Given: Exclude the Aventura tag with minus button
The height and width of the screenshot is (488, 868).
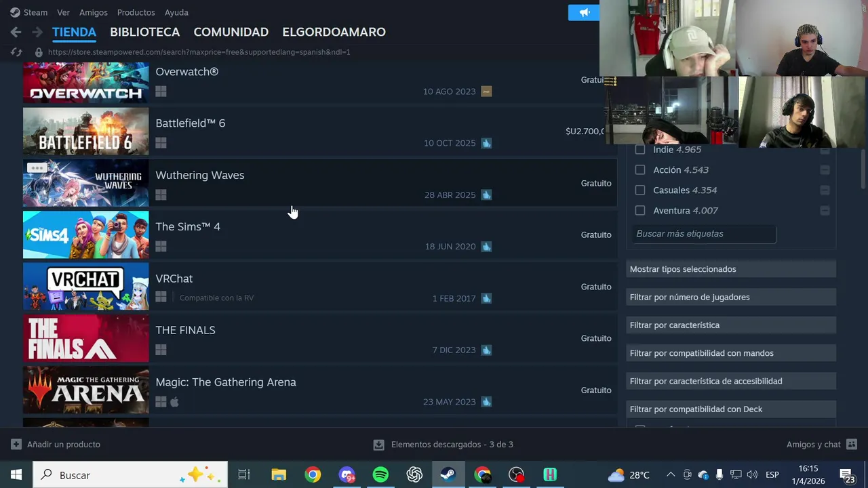Looking at the screenshot, I should [825, 211].
